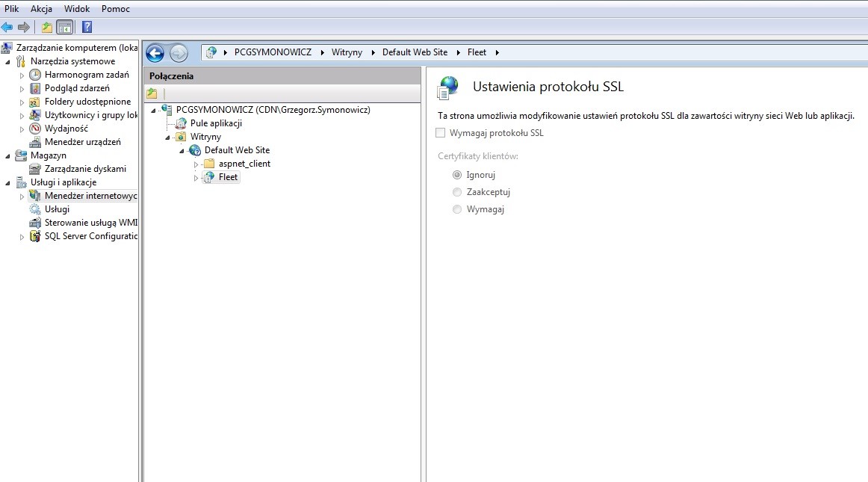Collapse the PCGSYMONOWICZ server node
Image resolution: width=868 pixels, height=482 pixels.
[153, 111]
